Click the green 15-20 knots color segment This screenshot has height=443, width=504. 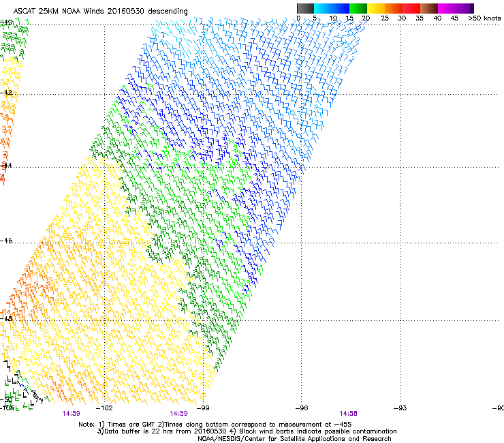358,8
